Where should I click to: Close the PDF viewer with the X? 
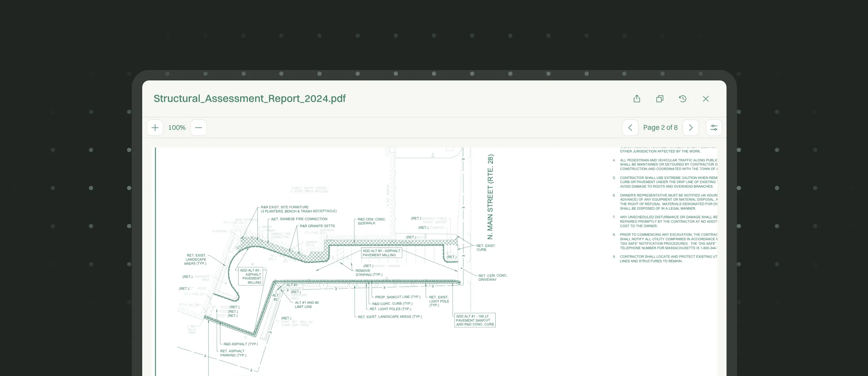[x=706, y=99]
